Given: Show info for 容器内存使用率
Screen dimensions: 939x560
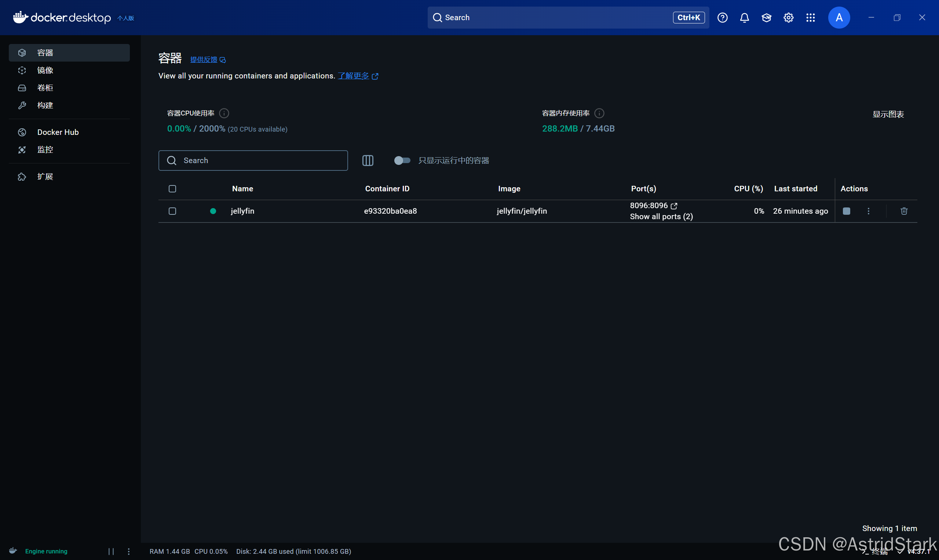Looking at the screenshot, I should [599, 113].
